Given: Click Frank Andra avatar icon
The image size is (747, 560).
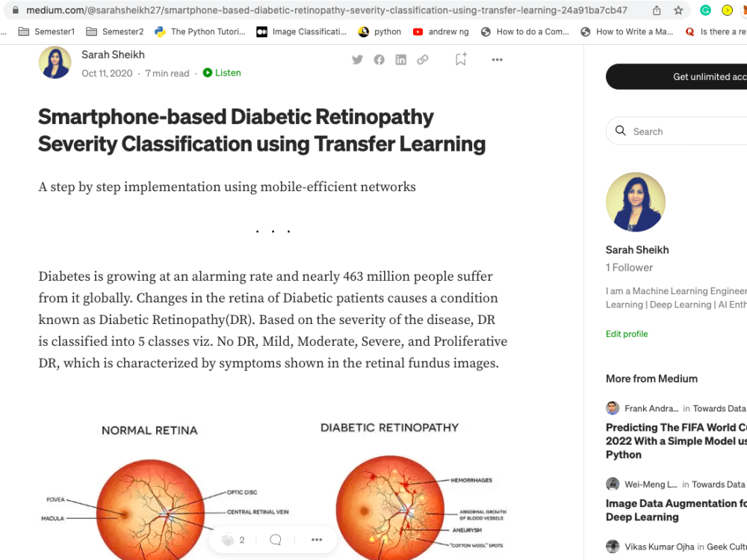Looking at the screenshot, I should click(x=613, y=408).
